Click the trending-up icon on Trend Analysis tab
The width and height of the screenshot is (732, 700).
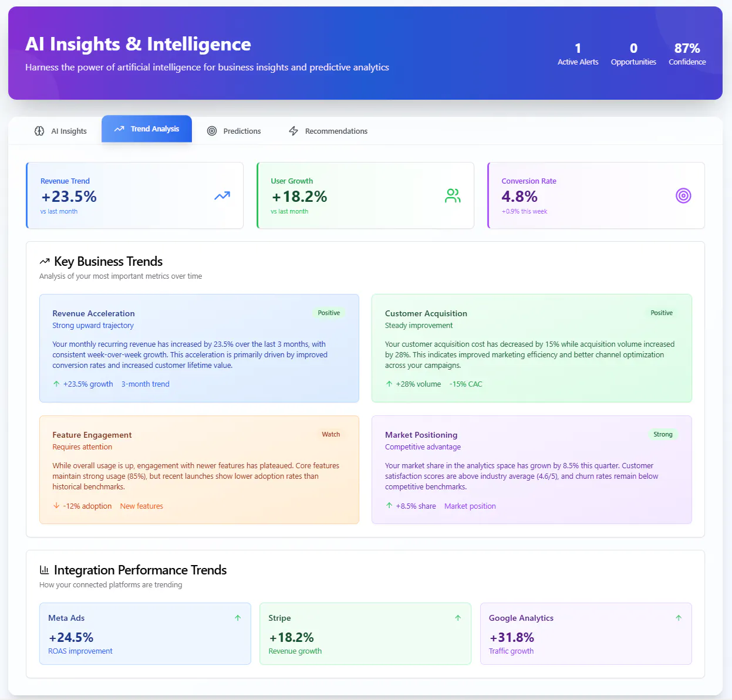click(x=119, y=128)
